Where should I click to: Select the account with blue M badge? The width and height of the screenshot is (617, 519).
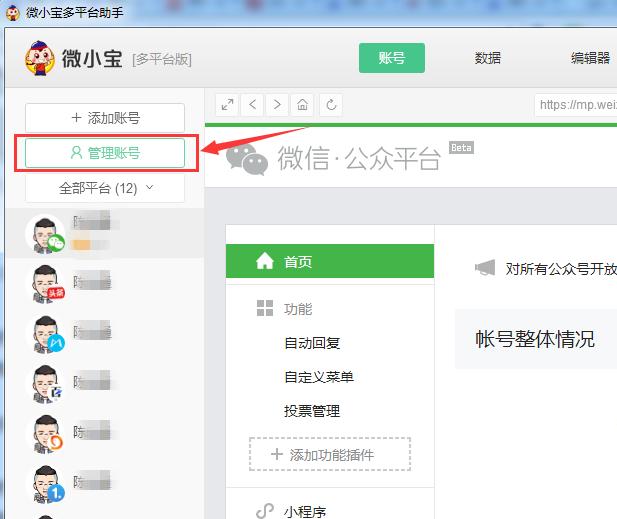[x=105, y=333]
